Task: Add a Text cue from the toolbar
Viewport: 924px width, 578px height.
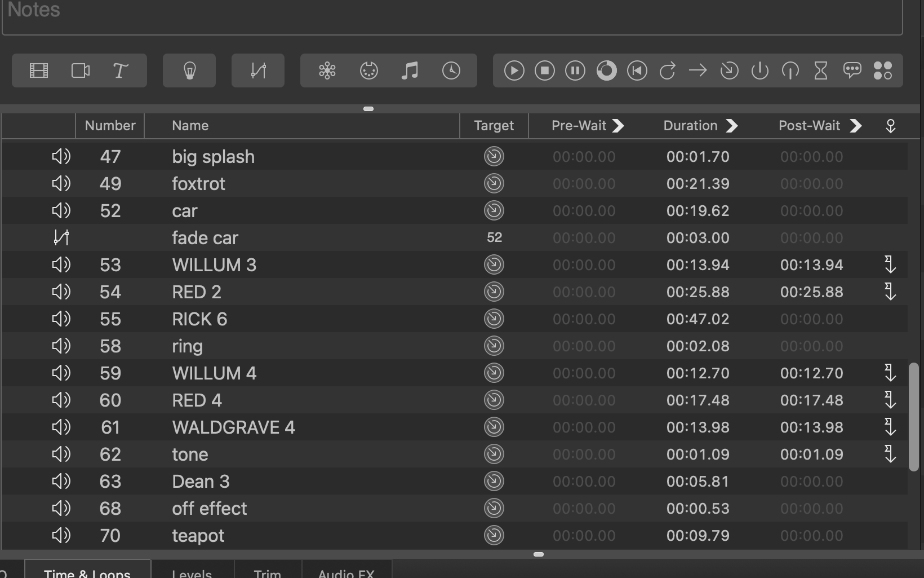Action: (x=121, y=70)
